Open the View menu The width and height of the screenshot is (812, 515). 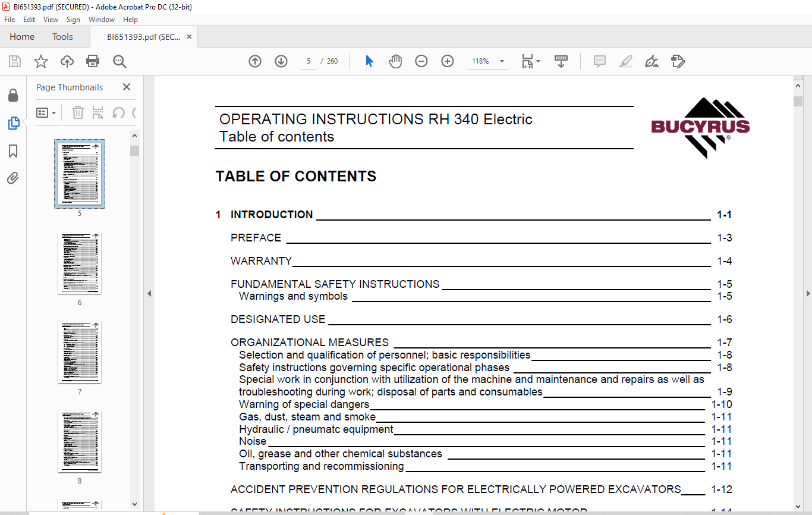pyautogui.click(x=51, y=20)
